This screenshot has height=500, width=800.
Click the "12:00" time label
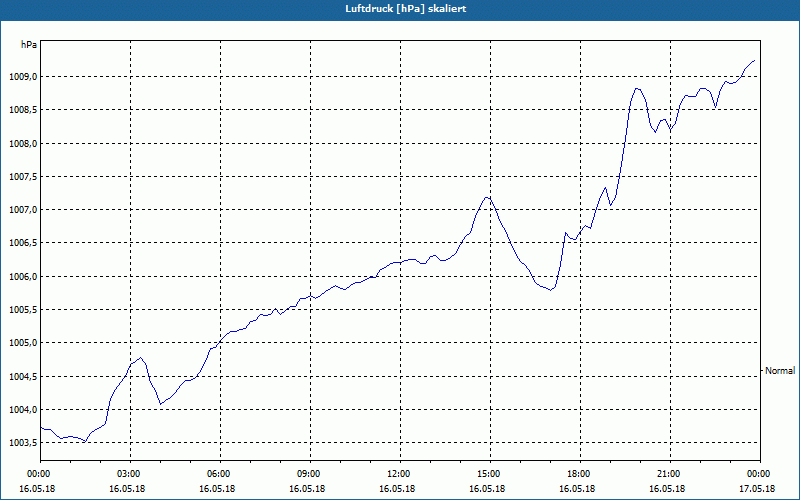tap(400, 474)
